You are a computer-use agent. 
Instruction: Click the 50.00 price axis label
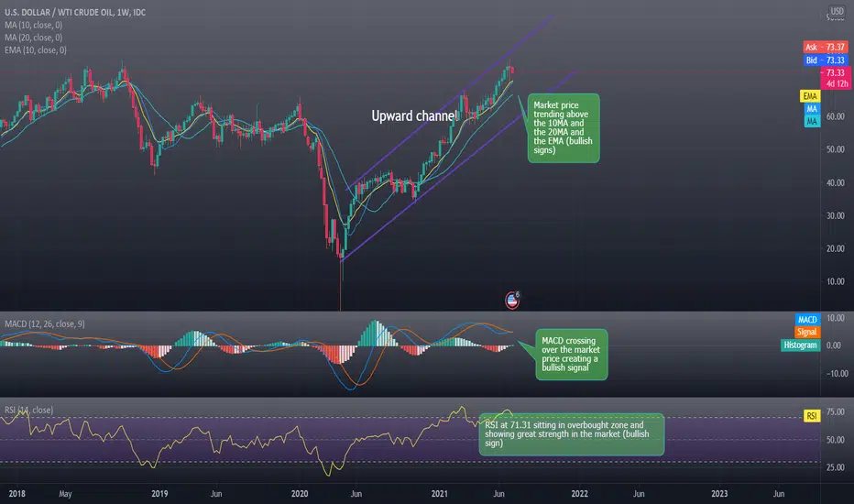pyautogui.click(x=836, y=149)
